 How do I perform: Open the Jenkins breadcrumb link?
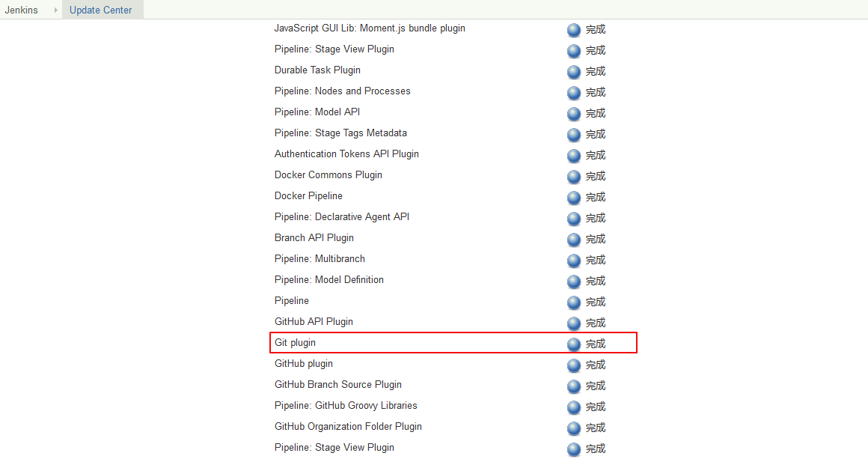pyautogui.click(x=22, y=10)
